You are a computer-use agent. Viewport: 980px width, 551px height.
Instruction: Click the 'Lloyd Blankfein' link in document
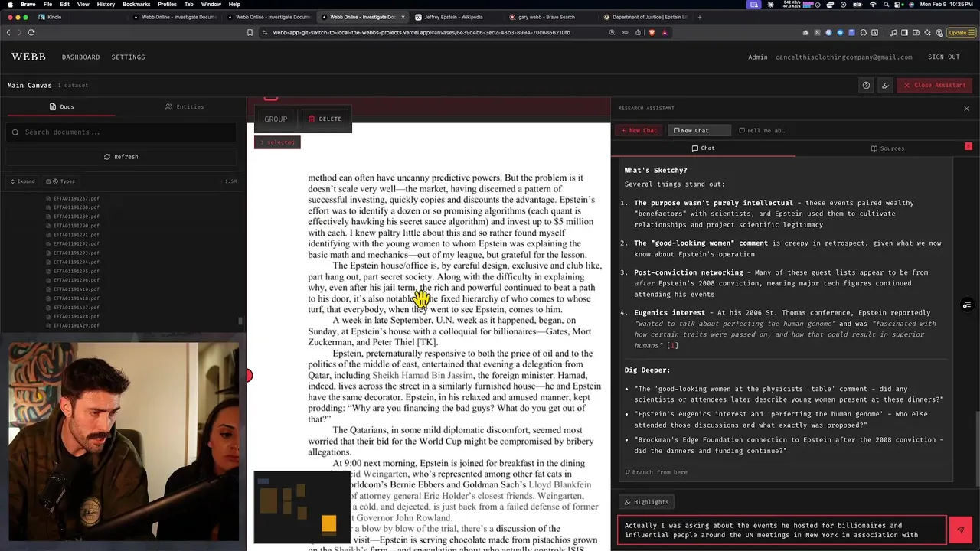click(560, 485)
